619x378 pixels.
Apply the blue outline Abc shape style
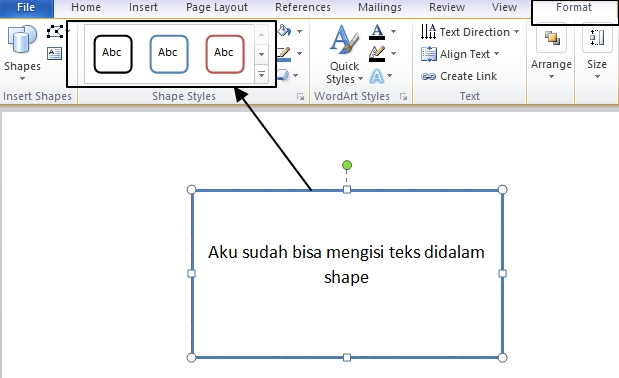pyautogui.click(x=169, y=54)
